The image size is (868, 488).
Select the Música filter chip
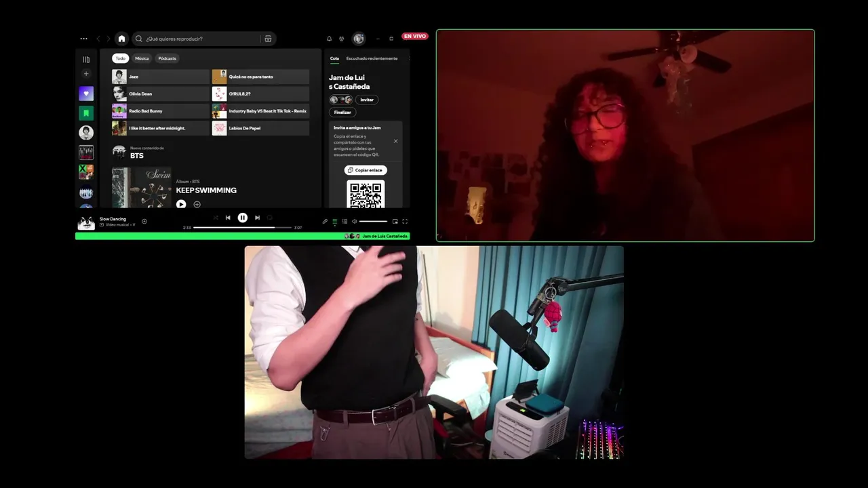(x=142, y=58)
